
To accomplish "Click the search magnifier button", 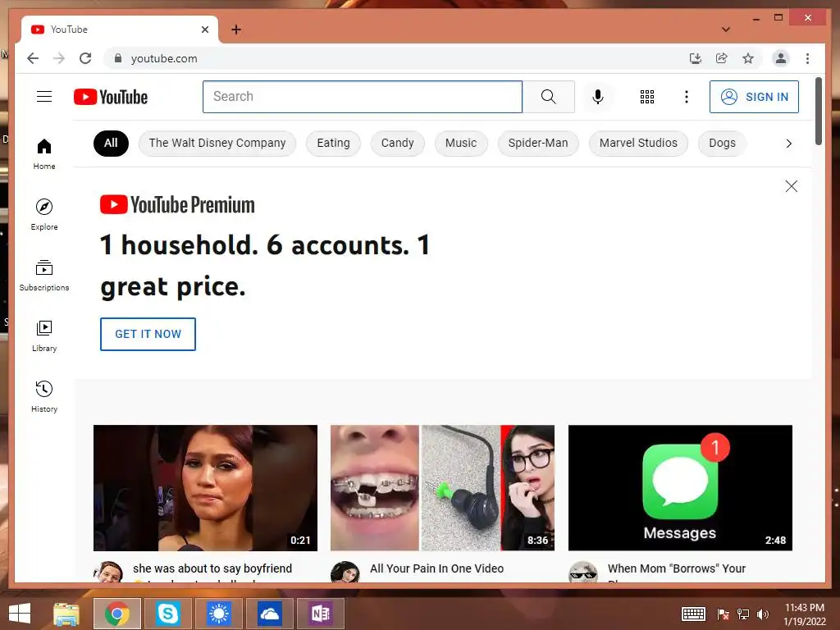I will click(548, 97).
